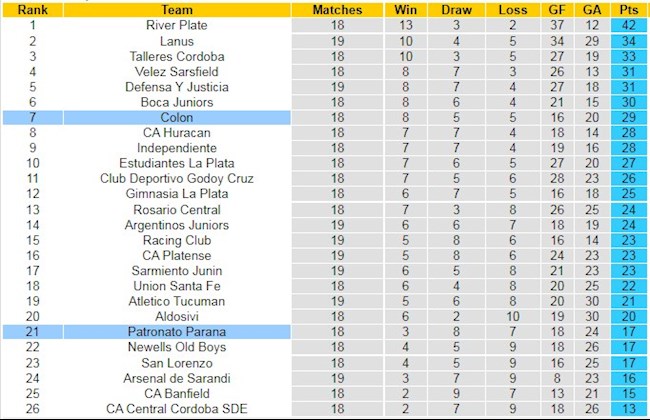The image size is (650, 420).
Task: Select Newells Old Boys team
Action: click(177, 347)
